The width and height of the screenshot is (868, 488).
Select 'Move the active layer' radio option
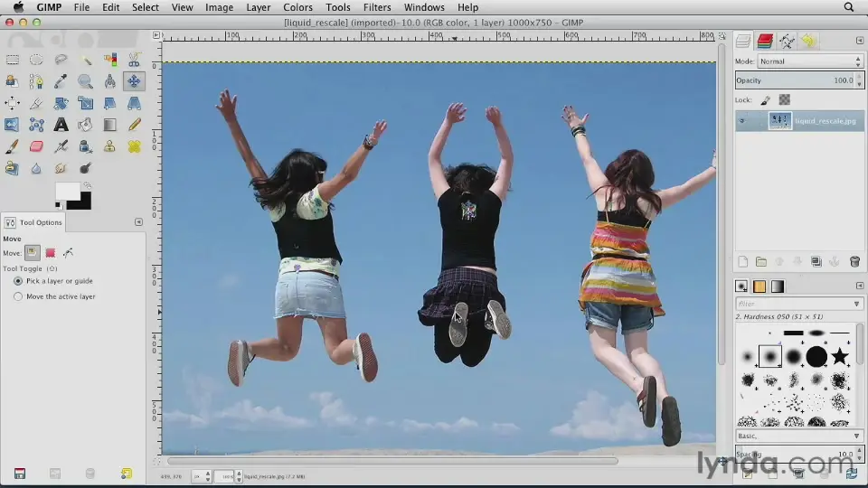pos(18,296)
